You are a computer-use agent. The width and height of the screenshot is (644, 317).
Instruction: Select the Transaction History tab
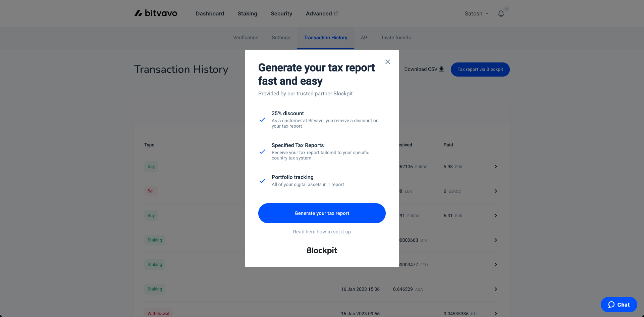pos(325,38)
